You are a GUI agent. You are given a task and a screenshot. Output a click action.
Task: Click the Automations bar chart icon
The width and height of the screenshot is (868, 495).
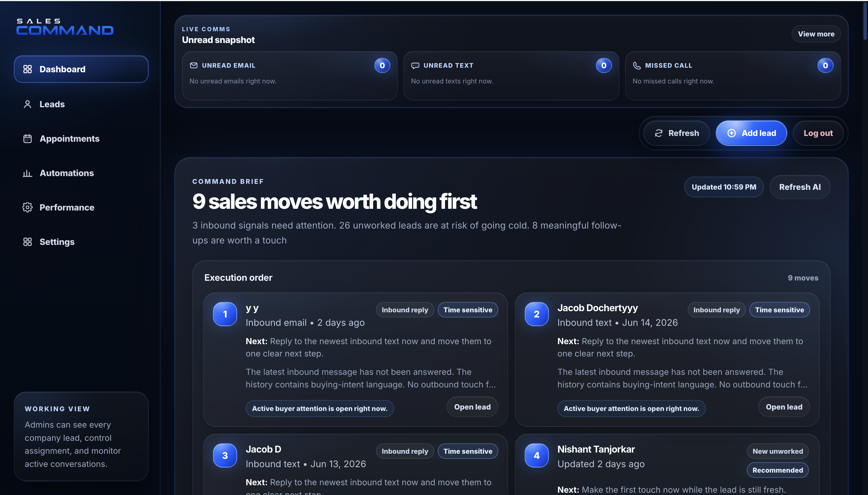coord(28,173)
